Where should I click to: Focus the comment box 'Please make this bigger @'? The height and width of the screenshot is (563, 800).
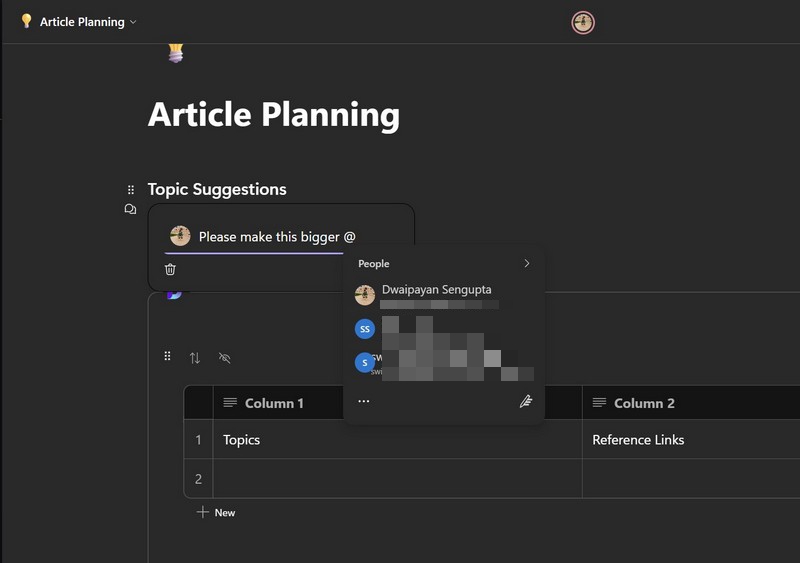(277, 237)
